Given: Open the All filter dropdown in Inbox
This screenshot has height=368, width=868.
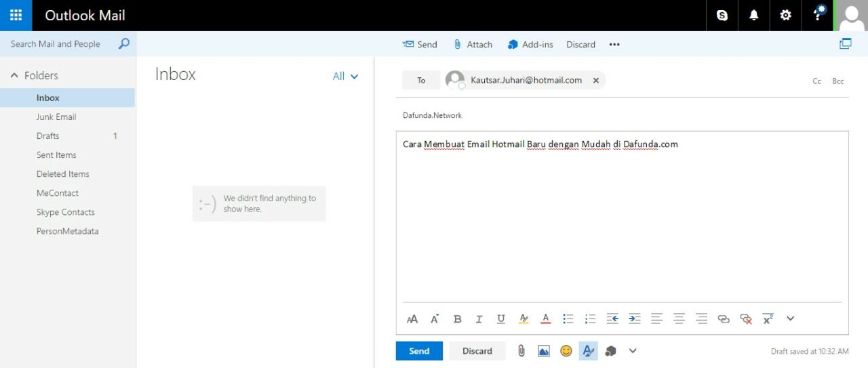Looking at the screenshot, I should (x=345, y=77).
